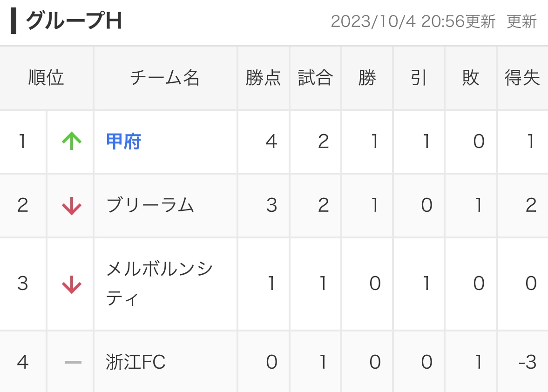Click the ブリーラム team name
This screenshot has width=548, height=392.
coord(150,205)
